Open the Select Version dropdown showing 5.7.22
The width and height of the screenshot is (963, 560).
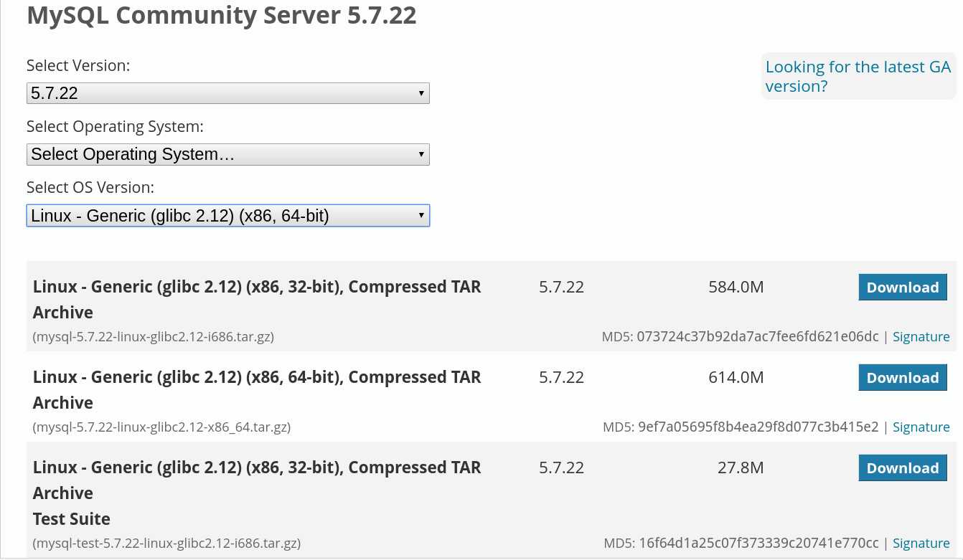tap(228, 93)
